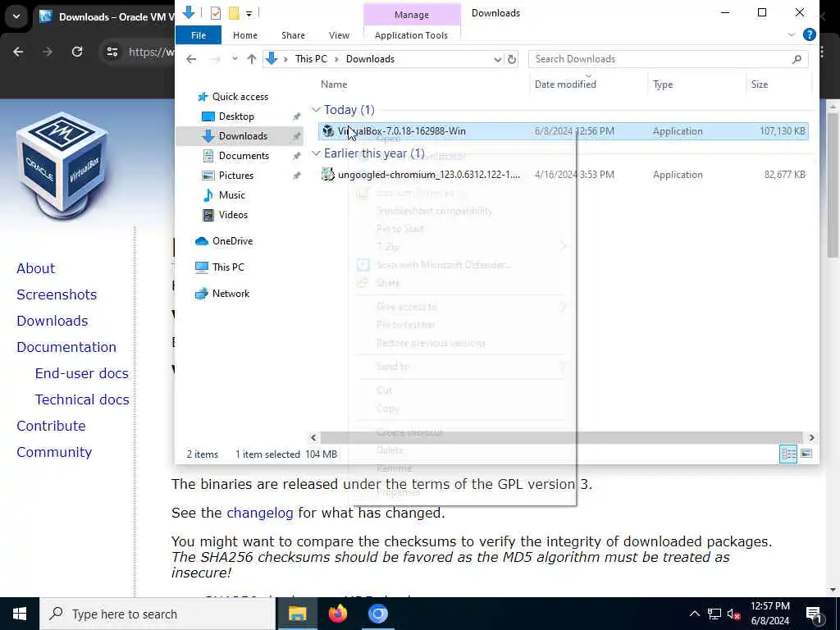Switch to Details view layout icon
The image size is (840, 630).
(x=788, y=454)
